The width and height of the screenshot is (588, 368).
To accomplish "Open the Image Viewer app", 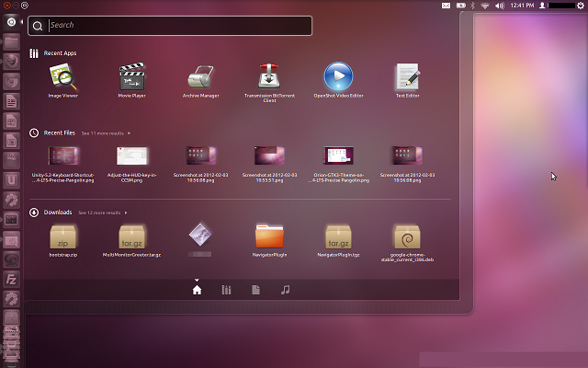I will [63, 77].
